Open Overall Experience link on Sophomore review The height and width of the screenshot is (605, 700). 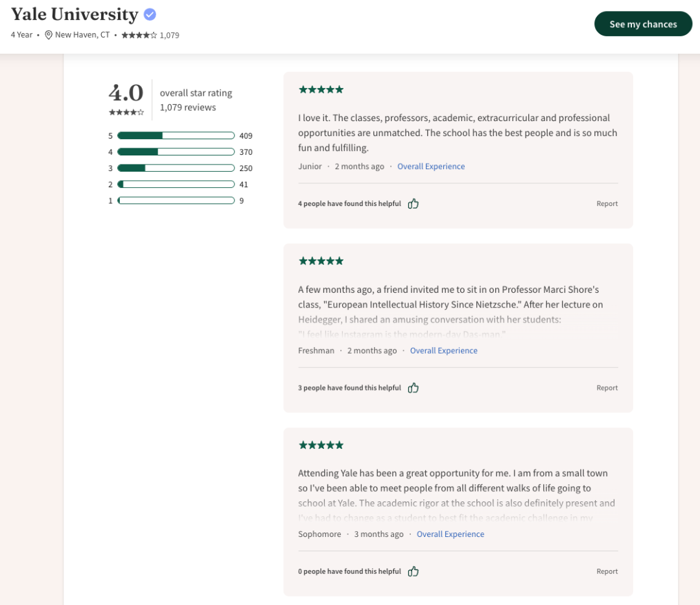(450, 534)
